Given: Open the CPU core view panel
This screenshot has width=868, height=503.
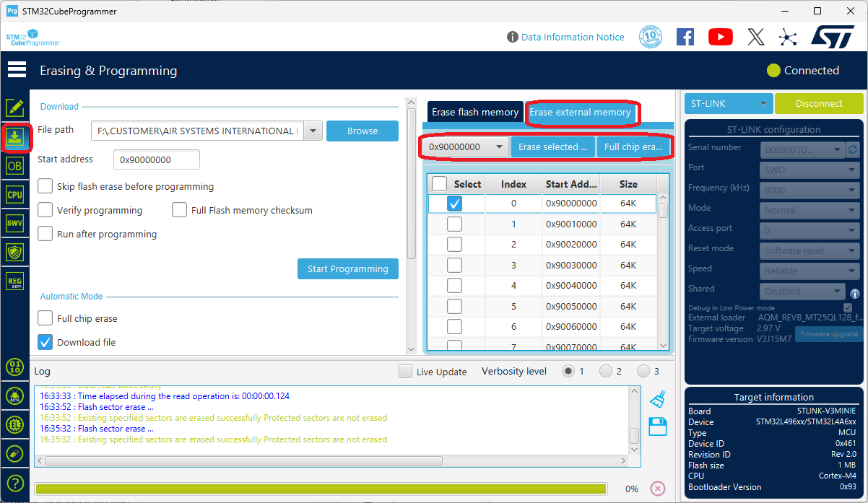Looking at the screenshot, I should coord(15,194).
